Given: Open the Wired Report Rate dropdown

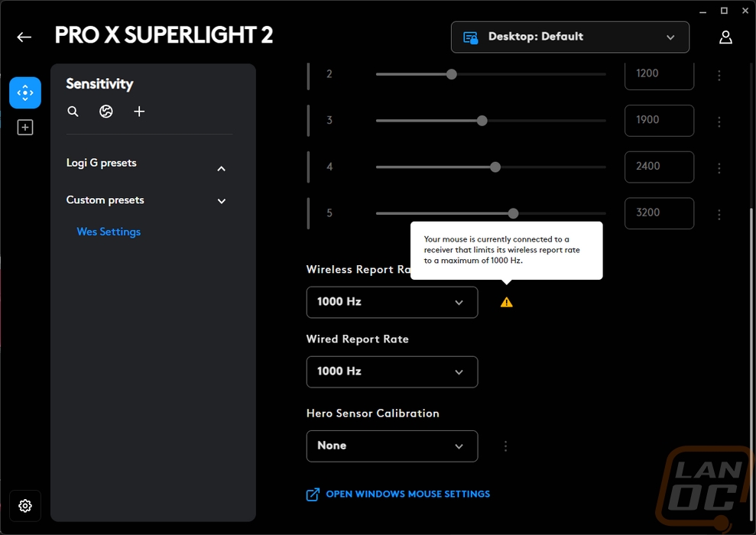Looking at the screenshot, I should pyautogui.click(x=392, y=371).
